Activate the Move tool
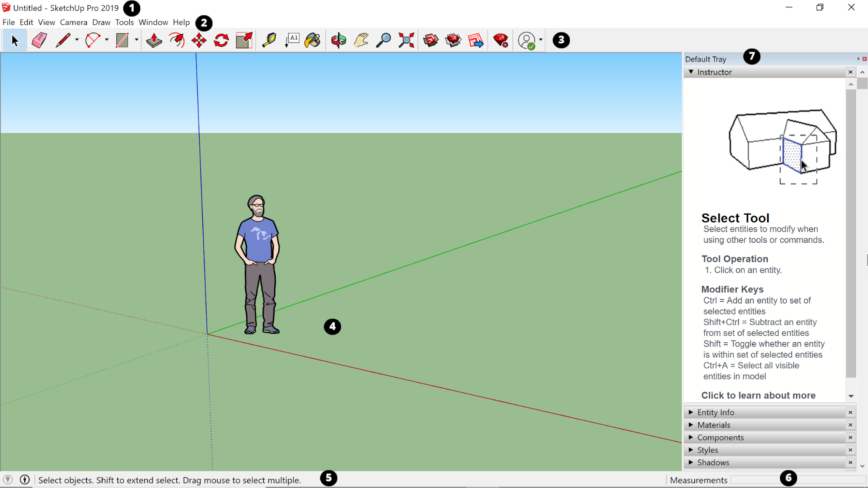Screen dimensions: 868x488 click(x=199, y=40)
